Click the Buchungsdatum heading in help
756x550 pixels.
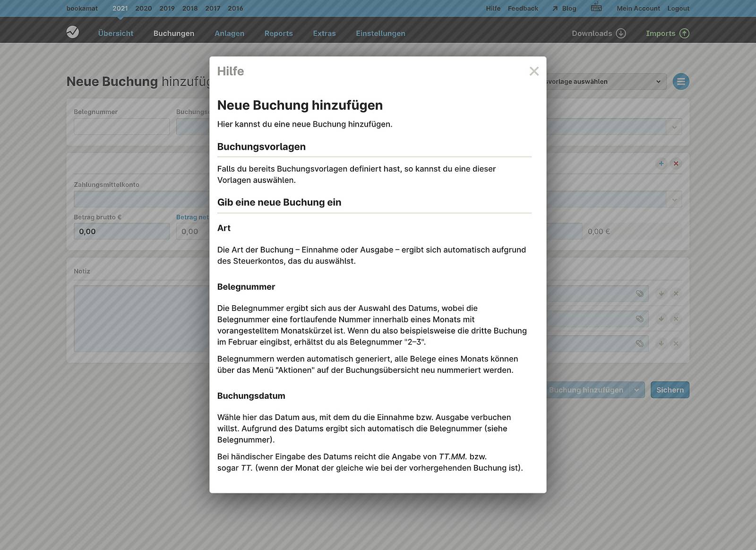click(251, 396)
